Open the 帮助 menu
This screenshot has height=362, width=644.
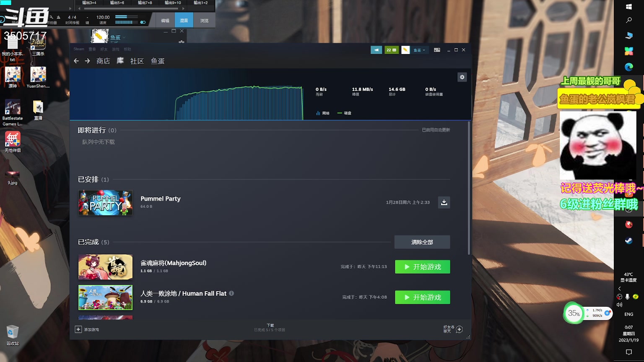[127, 49]
